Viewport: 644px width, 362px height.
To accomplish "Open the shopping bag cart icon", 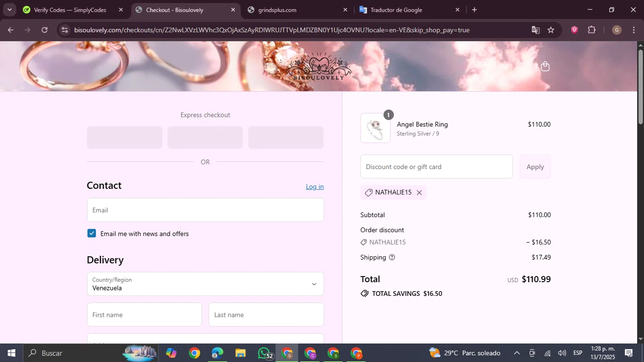I will pos(545,66).
